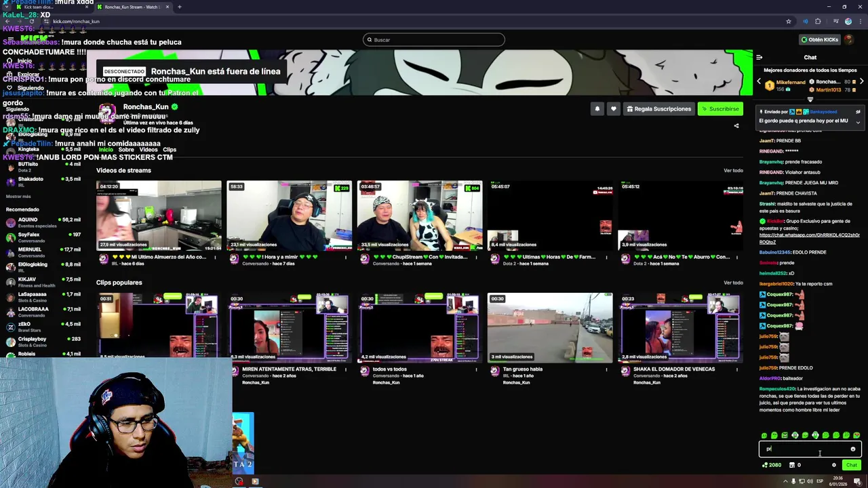
Task: Open zEkO channel in sidebar
Action: (43, 327)
